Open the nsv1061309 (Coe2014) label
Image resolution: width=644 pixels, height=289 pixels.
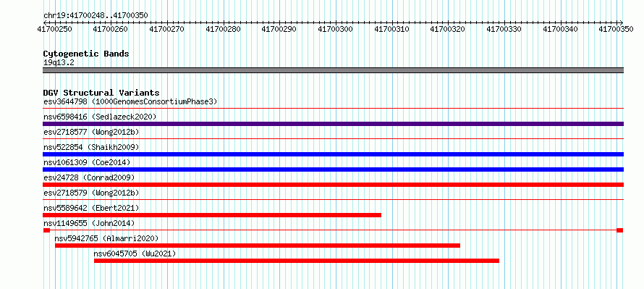point(87,162)
